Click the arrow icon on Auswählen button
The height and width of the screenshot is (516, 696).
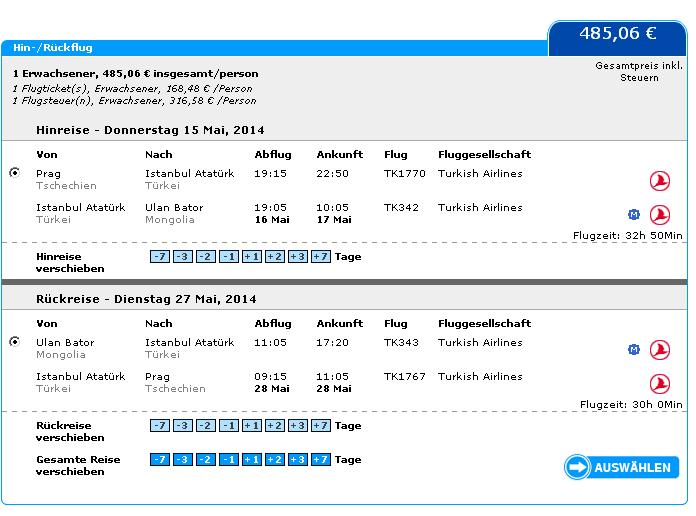[x=577, y=467]
